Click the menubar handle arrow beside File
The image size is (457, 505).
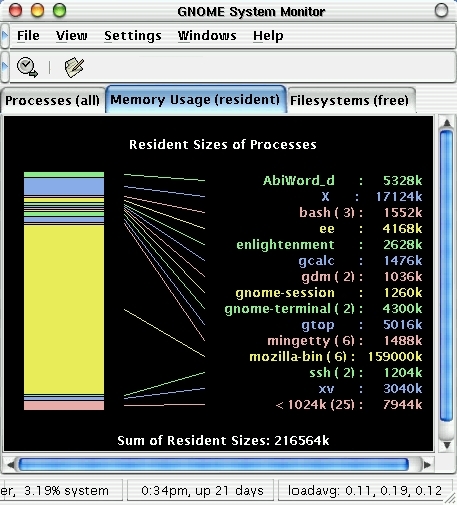[5, 35]
